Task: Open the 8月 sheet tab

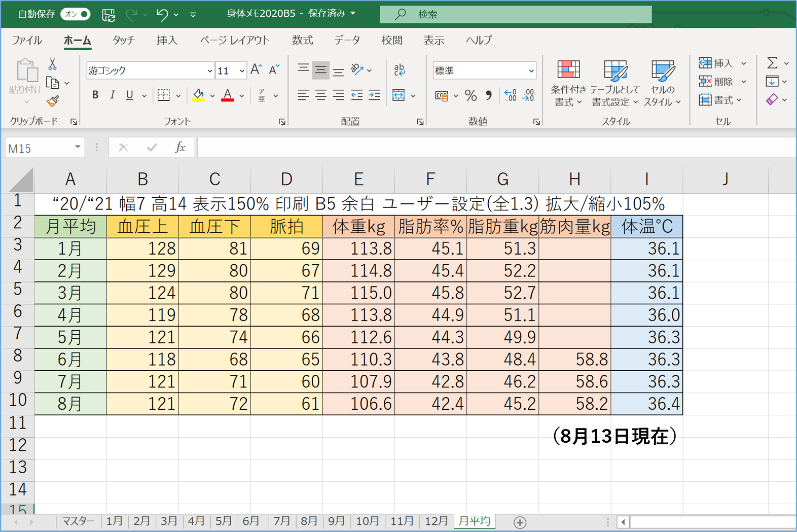Action: click(x=308, y=521)
